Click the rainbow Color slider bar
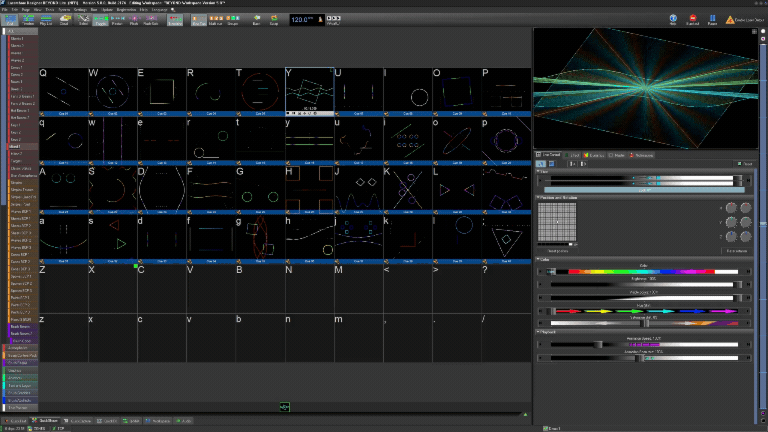 pyautogui.click(x=644, y=271)
